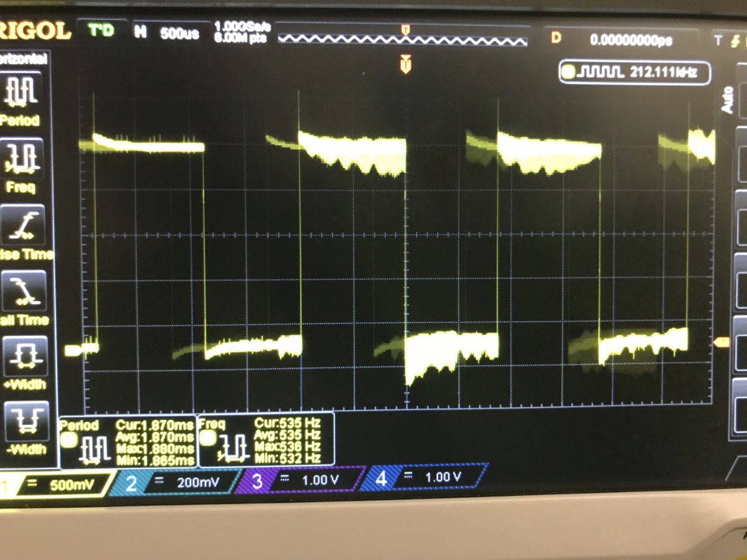Click the 6.00M pts memory depth readout

click(x=241, y=38)
